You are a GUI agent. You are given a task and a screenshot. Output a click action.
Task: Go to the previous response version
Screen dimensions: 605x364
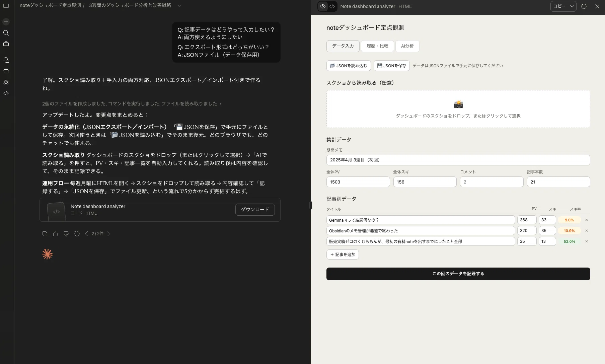(x=86, y=234)
